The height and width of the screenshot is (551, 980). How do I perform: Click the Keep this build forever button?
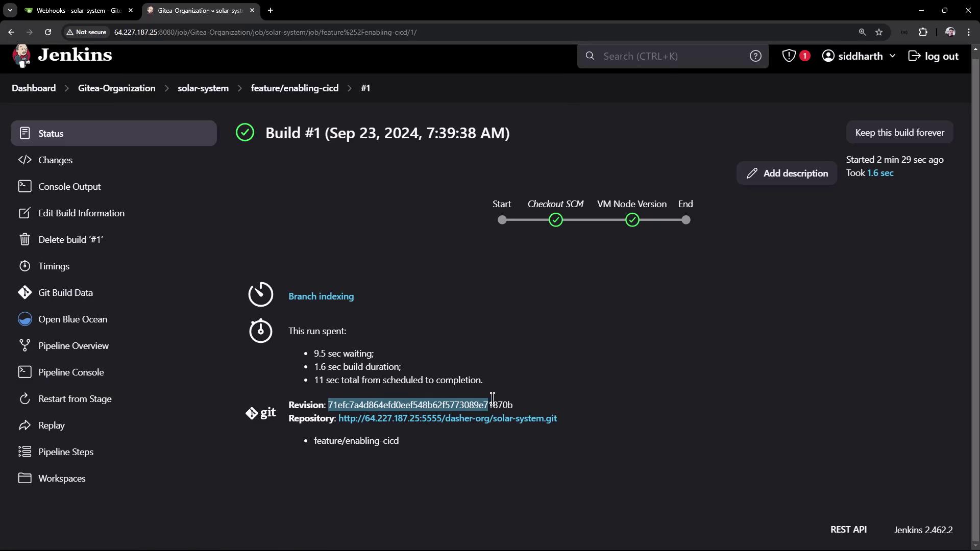pos(899,133)
